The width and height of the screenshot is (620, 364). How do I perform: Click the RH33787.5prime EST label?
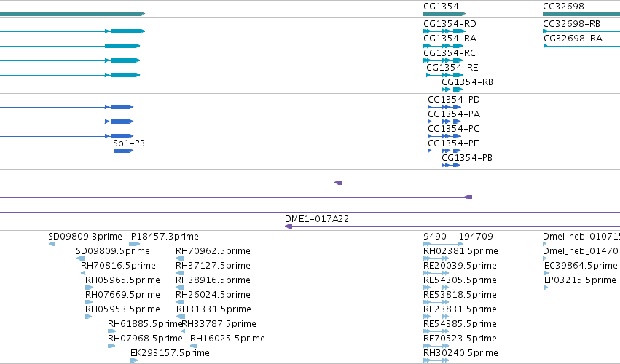click(x=219, y=324)
